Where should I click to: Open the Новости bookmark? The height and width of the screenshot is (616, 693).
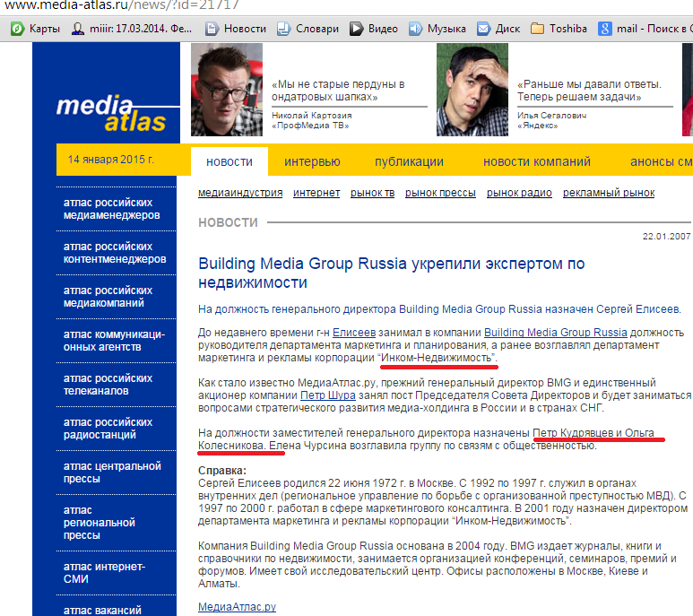click(x=236, y=29)
